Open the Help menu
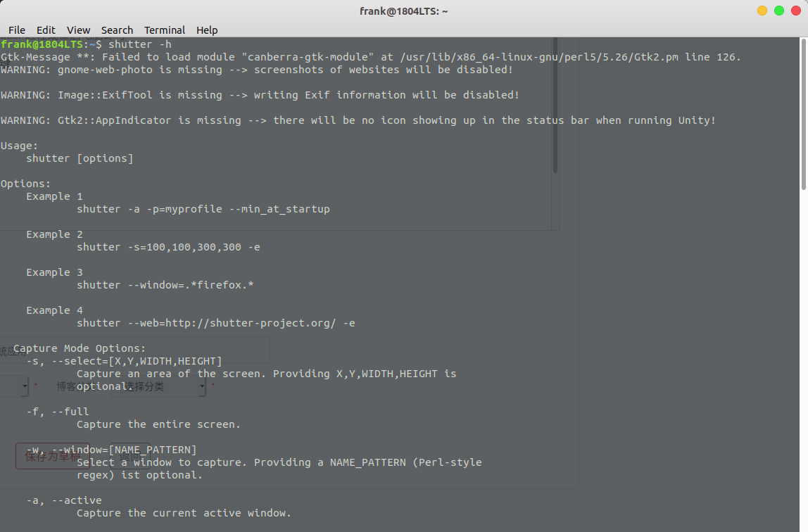This screenshot has width=808, height=532. [207, 30]
